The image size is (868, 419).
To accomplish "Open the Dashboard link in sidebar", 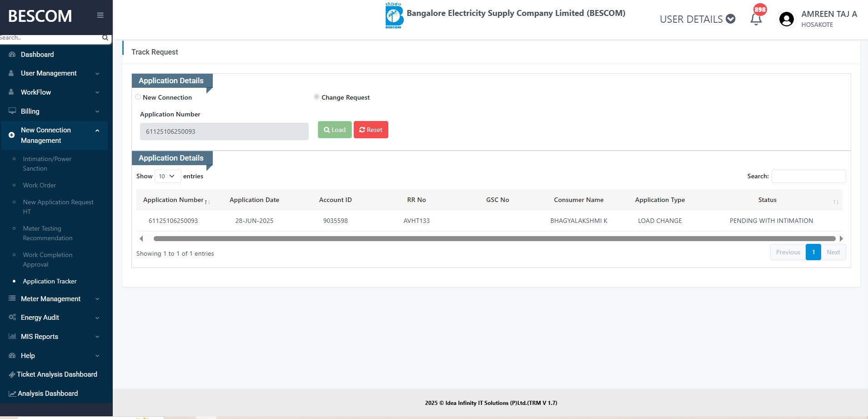I will click(37, 54).
